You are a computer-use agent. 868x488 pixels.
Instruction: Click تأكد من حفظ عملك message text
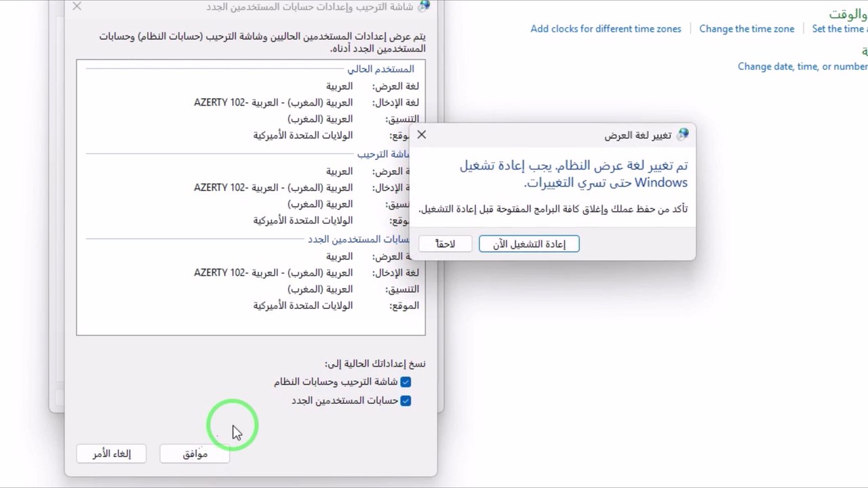click(553, 209)
